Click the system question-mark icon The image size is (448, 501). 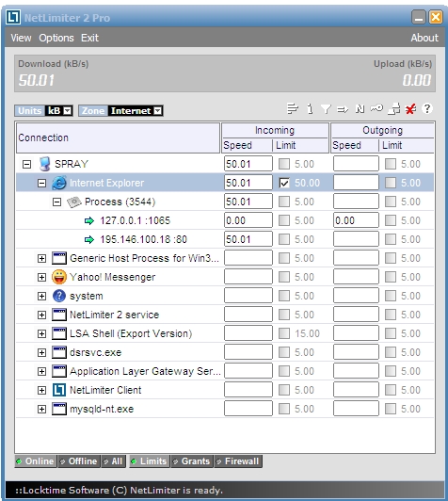coord(59,296)
